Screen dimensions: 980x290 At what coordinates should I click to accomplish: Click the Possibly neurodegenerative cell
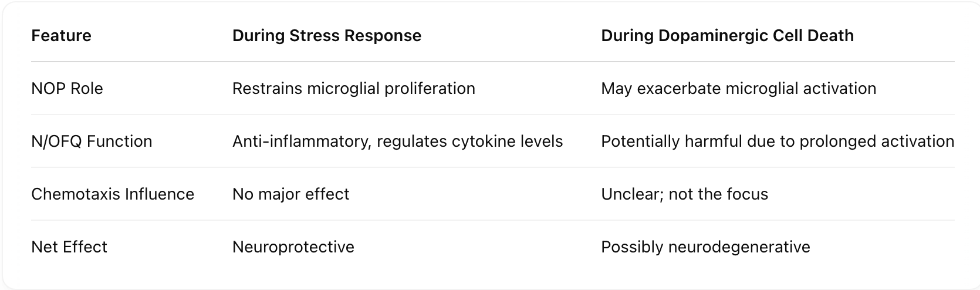click(x=705, y=247)
